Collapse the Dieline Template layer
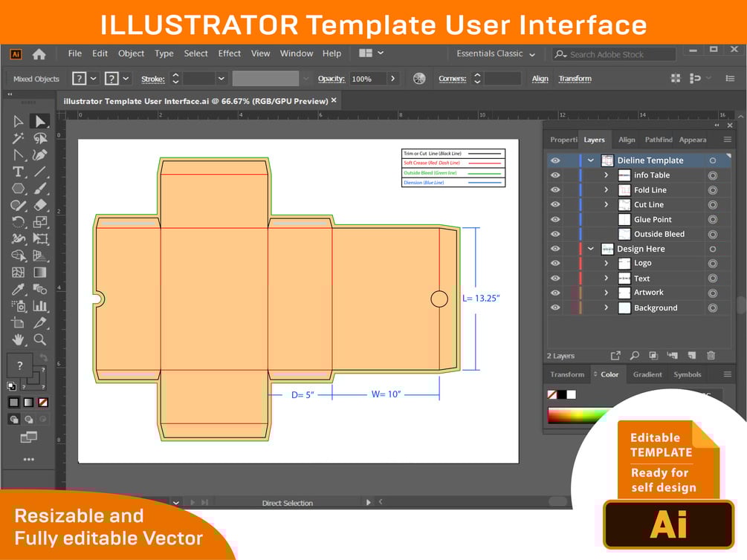This screenshot has width=747, height=560. tap(591, 160)
